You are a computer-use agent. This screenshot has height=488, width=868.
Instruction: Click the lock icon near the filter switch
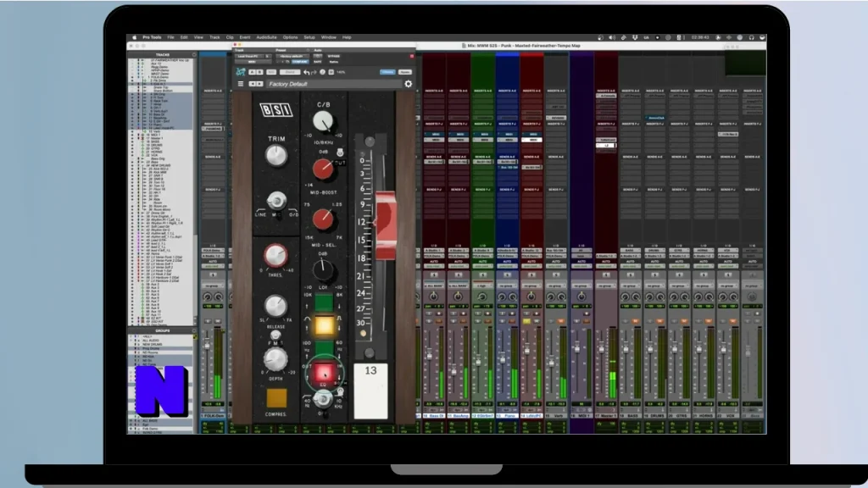[x=340, y=391]
